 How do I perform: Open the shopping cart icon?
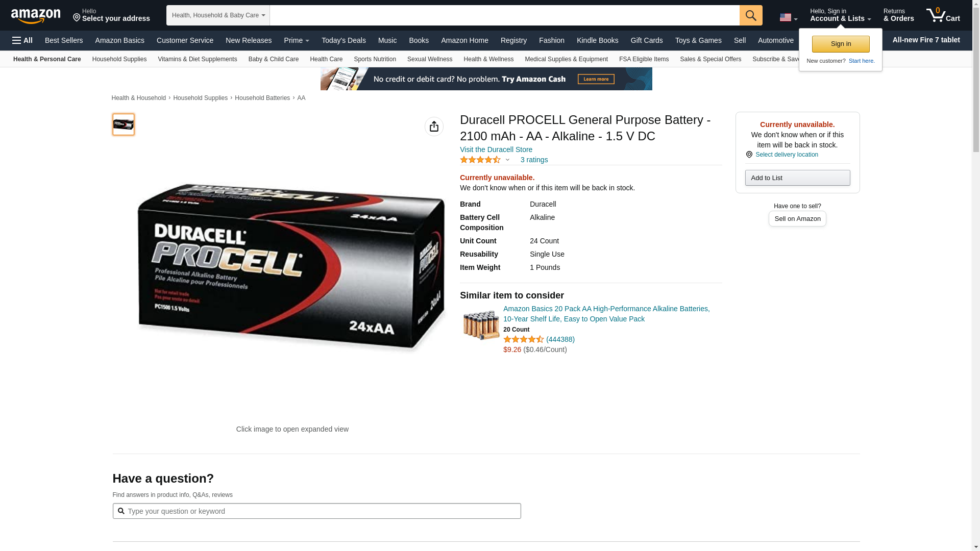pyautogui.click(x=943, y=15)
